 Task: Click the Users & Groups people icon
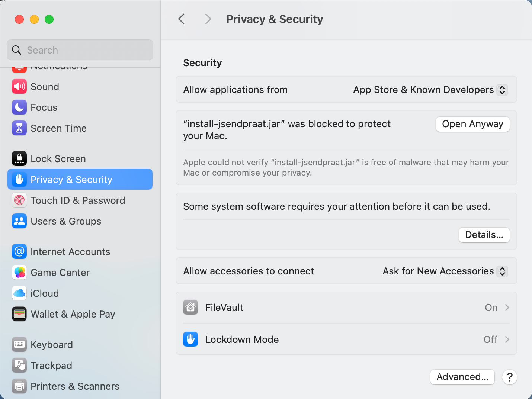pyautogui.click(x=19, y=221)
